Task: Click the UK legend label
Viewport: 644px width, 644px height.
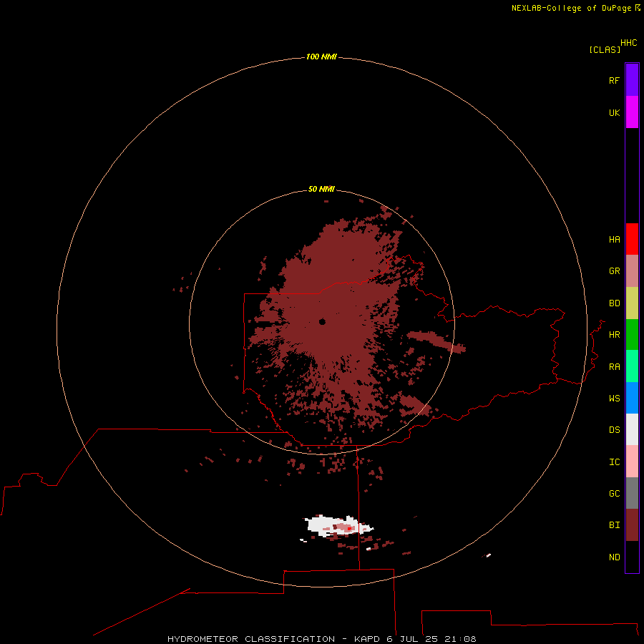Action: (x=614, y=112)
